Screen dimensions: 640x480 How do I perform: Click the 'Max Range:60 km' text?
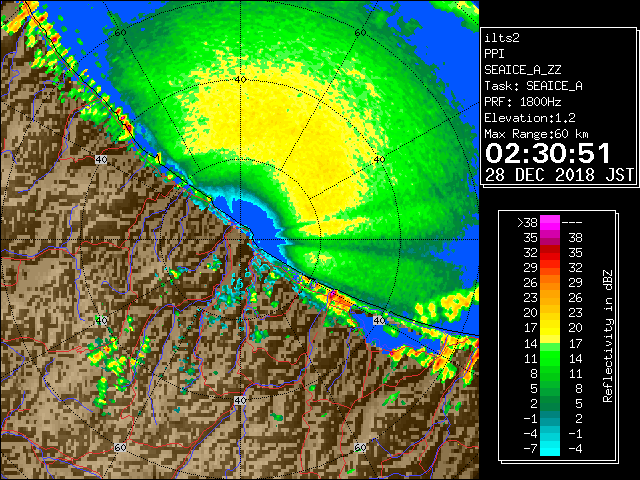536,134
